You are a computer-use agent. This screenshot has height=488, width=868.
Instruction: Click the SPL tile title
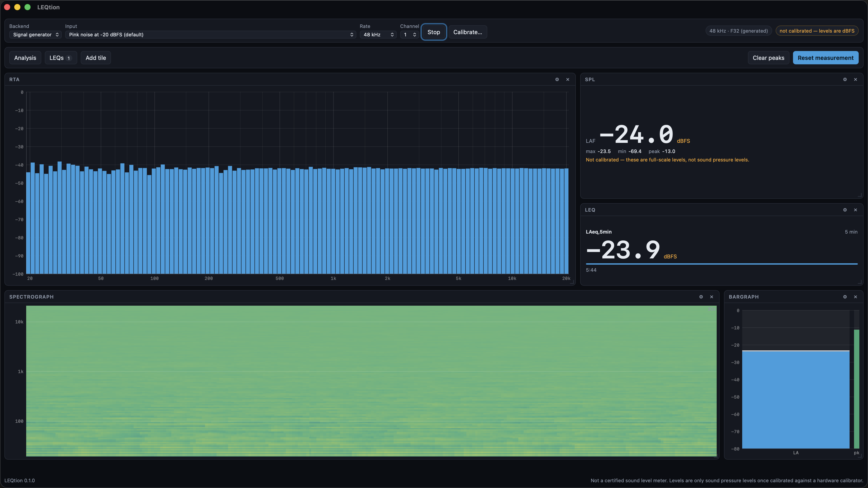[590, 79]
